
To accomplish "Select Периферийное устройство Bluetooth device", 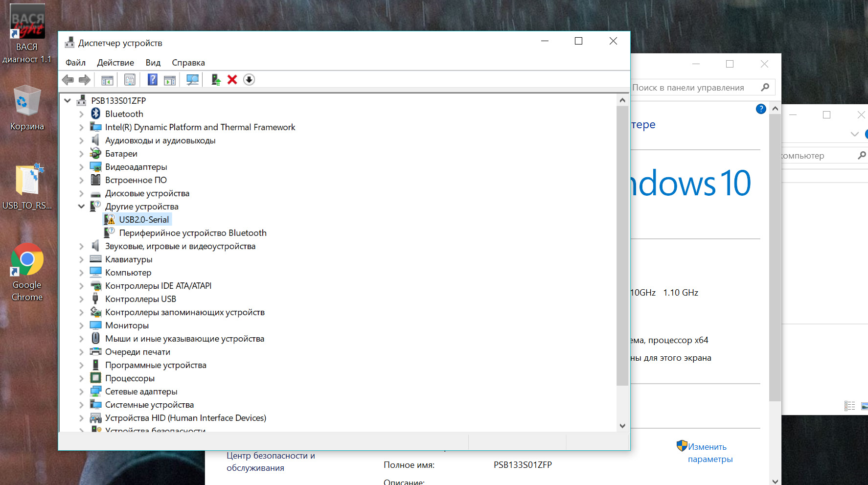I will point(193,233).
